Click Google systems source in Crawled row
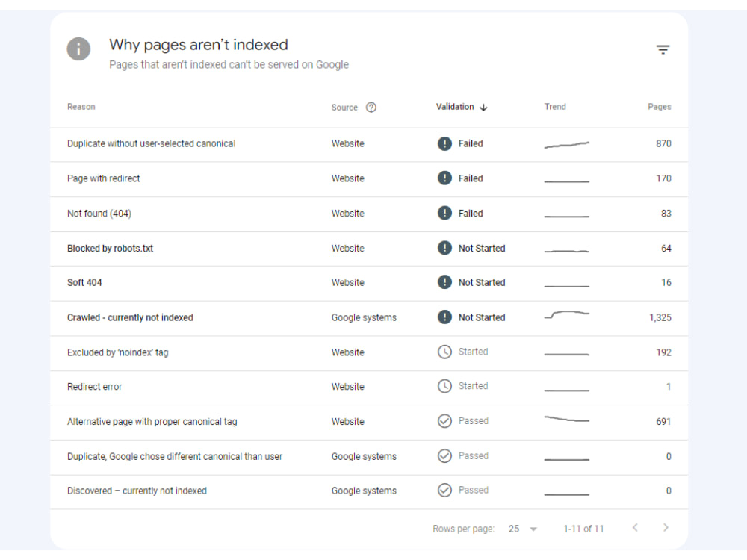The width and height of the screenshot is (747, 560). tap(364, 317)
